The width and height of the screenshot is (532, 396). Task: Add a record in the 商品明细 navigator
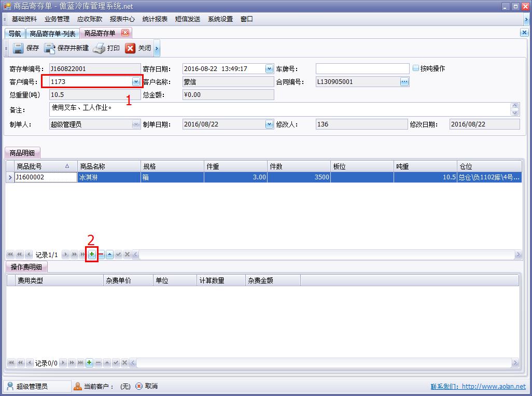click(x=92, y=254)
